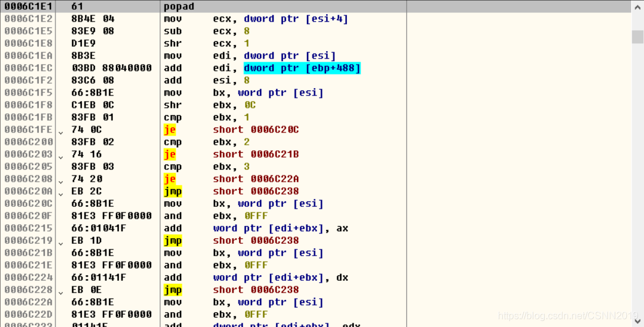Click jump marker beside address 0006C228
Viewport: 644px width, 327px height.
tap(61, 292)
